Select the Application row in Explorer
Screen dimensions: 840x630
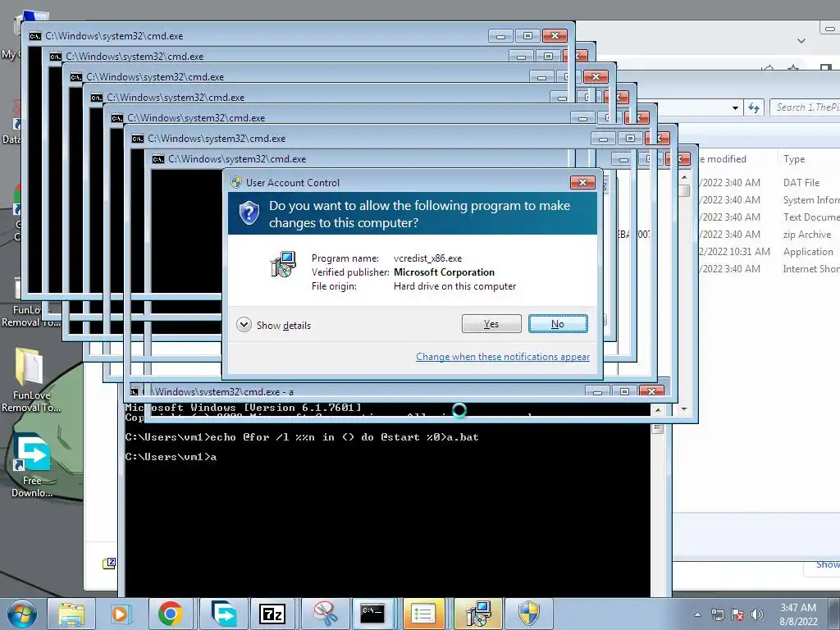pos(769,252)
